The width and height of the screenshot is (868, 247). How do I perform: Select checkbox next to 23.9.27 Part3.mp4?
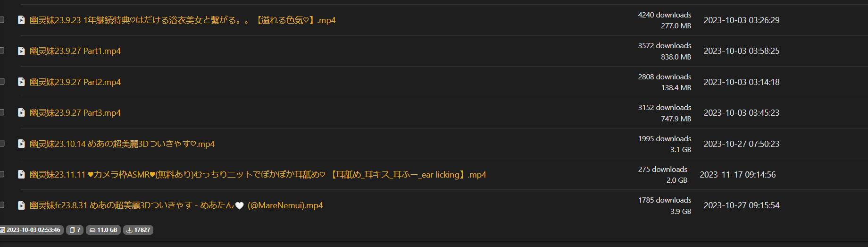coord(2,112)
